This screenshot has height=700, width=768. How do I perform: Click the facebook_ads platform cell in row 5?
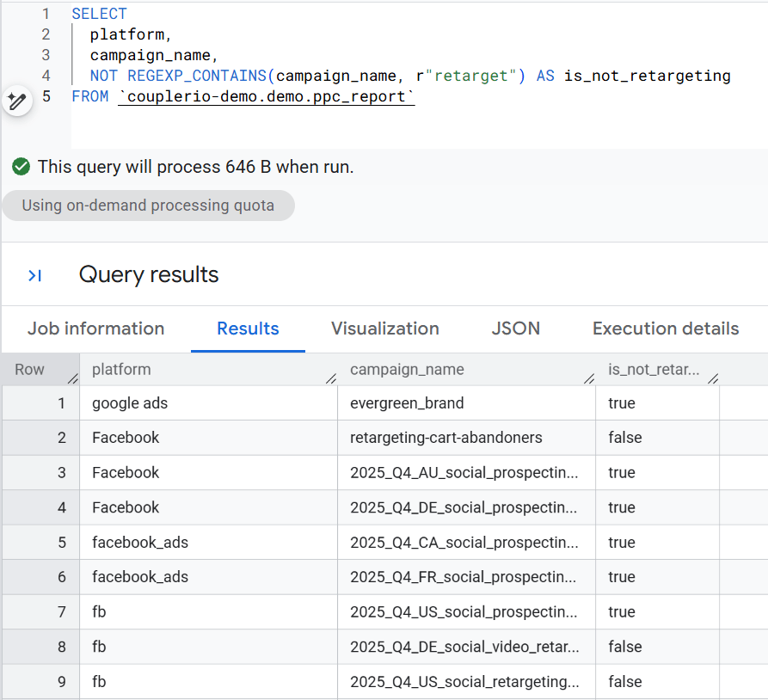[208, 543]
